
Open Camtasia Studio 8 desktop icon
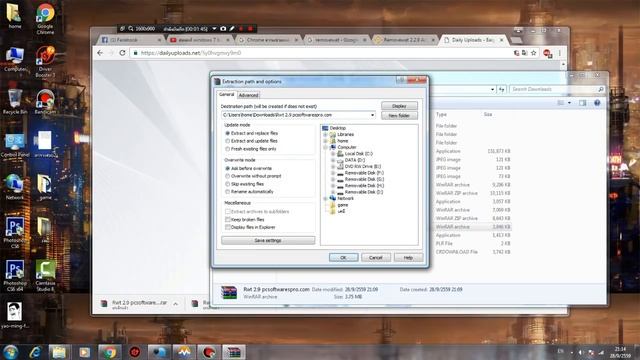(x=45, y=276)
